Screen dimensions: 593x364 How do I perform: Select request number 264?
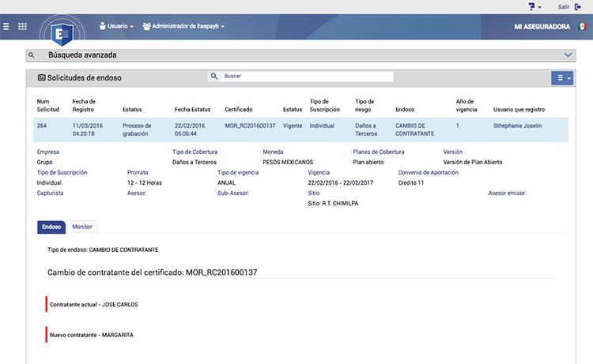pyautogui.click(x=42, y=126)
